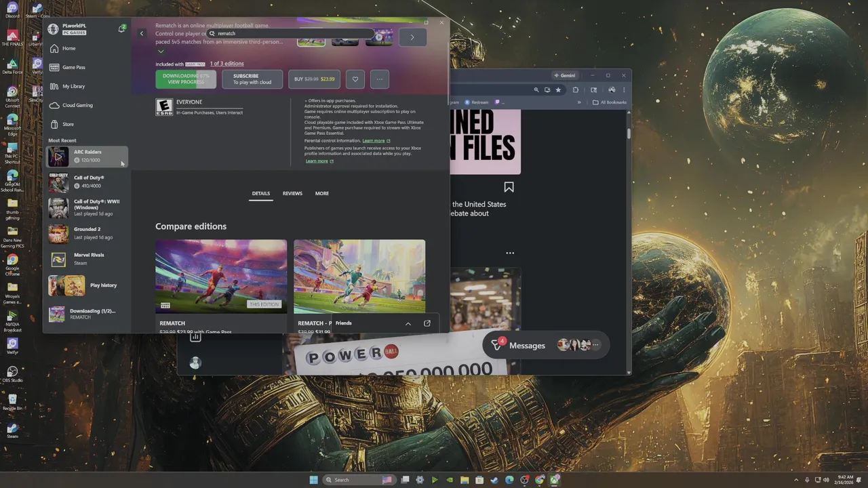Open the Downloading (1/2) REMATCH queue item
The image size is (868, 488).
(x=87, y=314)
